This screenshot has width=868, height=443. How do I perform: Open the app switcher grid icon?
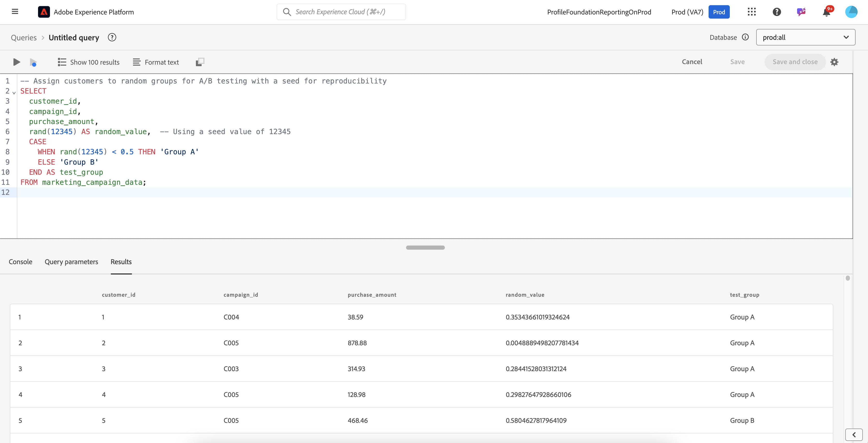752,12
